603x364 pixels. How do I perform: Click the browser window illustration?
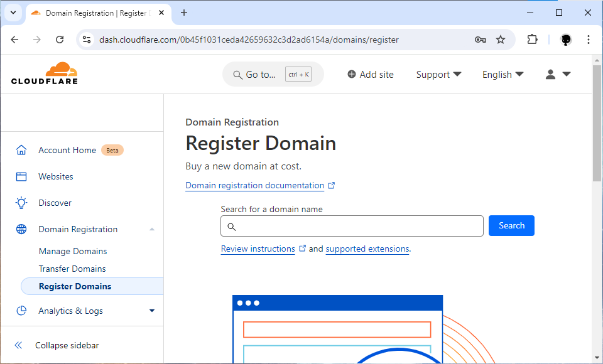coord(338,329)
